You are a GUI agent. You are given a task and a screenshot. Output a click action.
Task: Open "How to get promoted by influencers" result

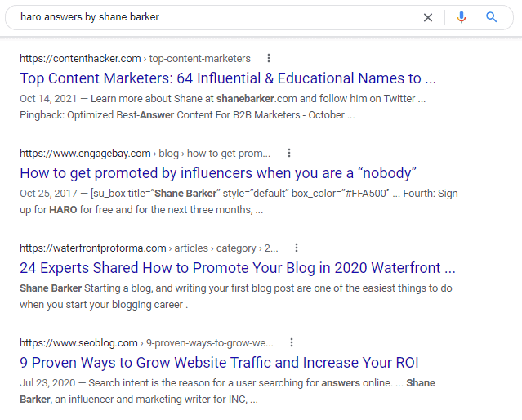click(x=218, y=173)
